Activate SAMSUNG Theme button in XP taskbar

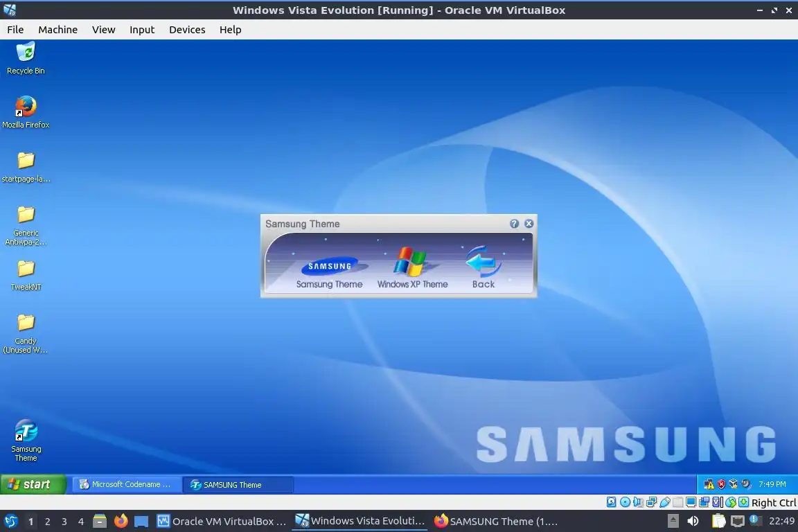(x=238, y=485)
